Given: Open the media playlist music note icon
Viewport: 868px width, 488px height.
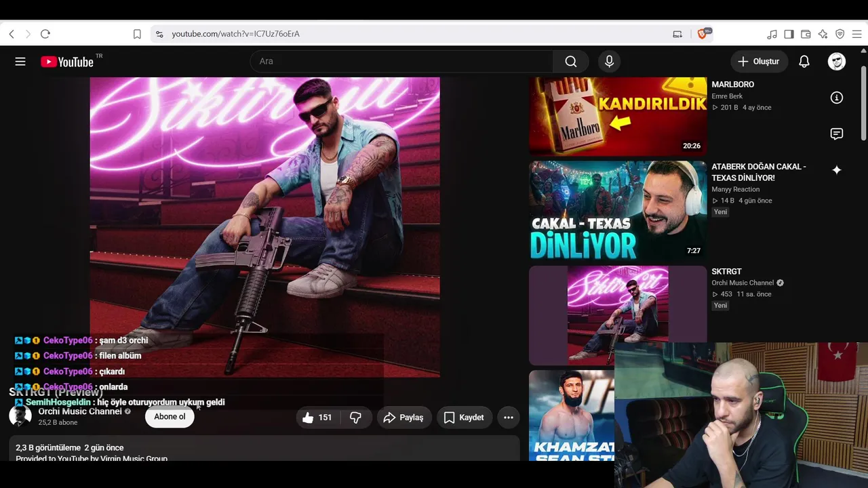Looking at the screenshot, I should [x=772, y=34].
